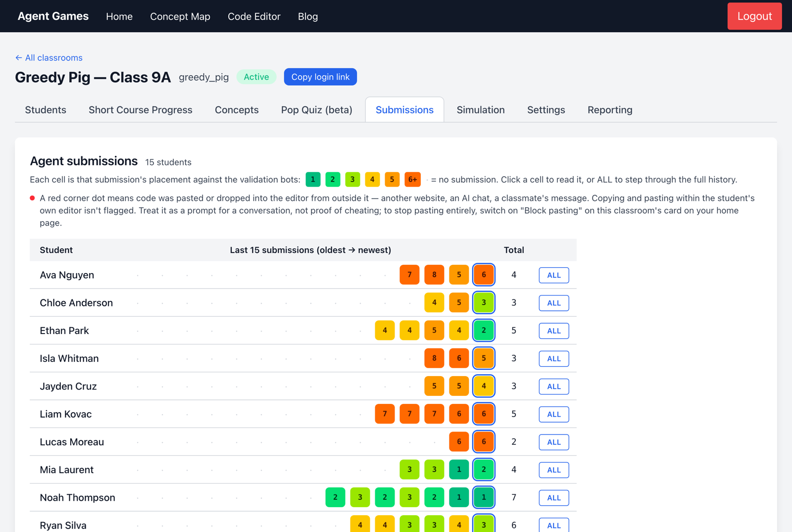
Task: Read Jayden Cruz's newest submission, placement 4
Action: (x=484, y=386)
